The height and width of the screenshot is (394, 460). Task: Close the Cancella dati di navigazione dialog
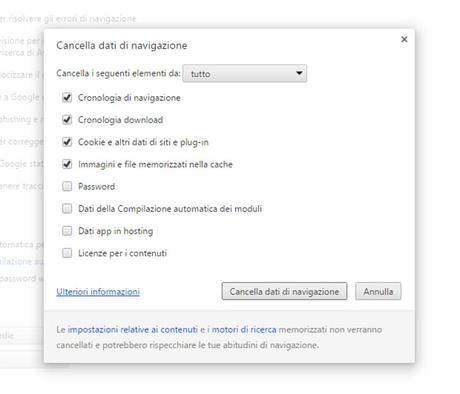click(x=404, y=39)
